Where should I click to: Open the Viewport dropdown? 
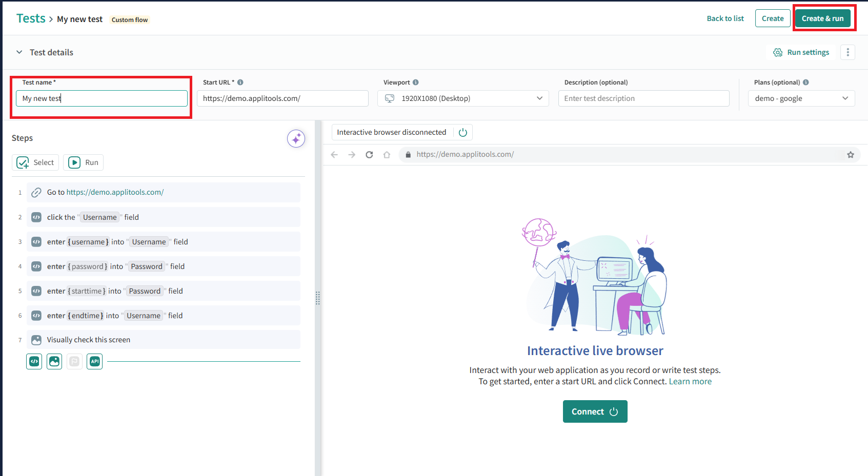[463, 98]
